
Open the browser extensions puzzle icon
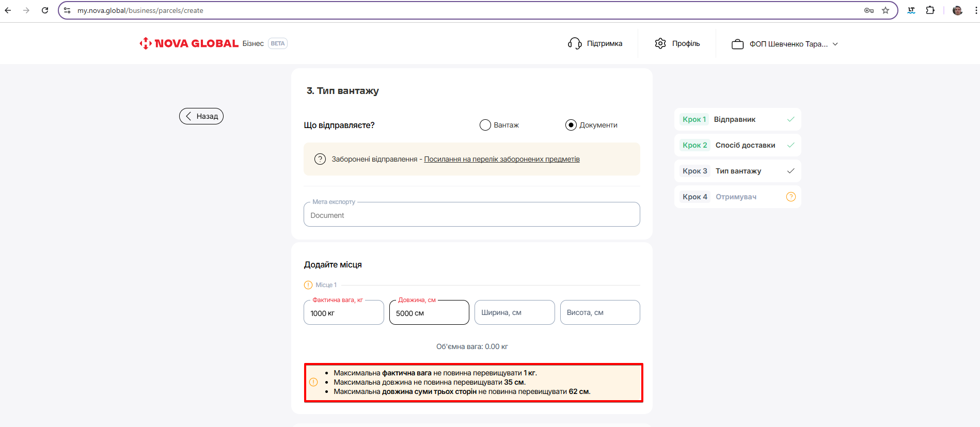(x=930, y=10)
